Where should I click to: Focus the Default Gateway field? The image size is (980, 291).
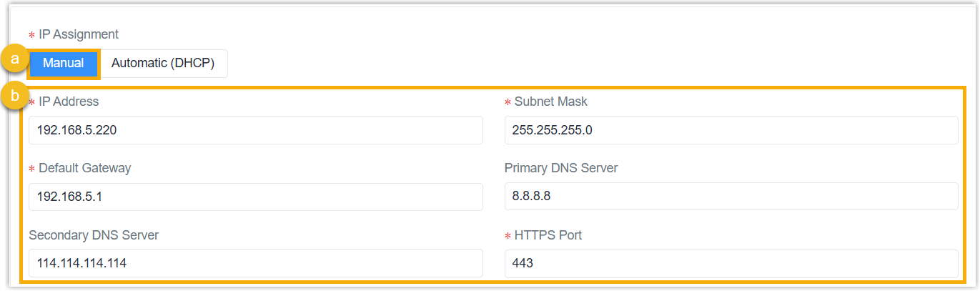(x=256, y=197)
